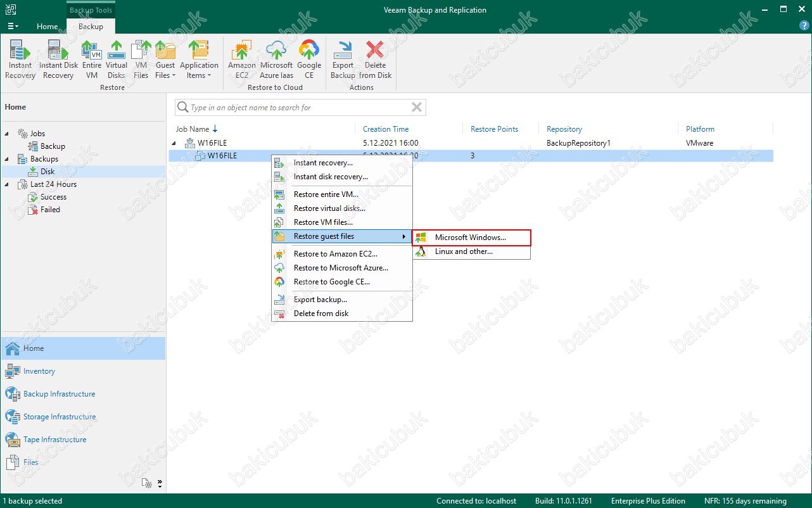Choose Instant recovery... from context menu
The image size is (812, 508).
coord(342,163)
